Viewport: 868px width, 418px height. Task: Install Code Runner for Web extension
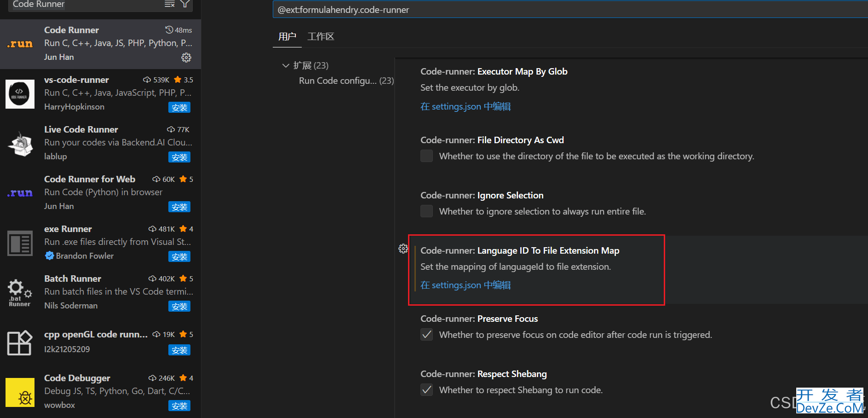[x=179, y=207]
